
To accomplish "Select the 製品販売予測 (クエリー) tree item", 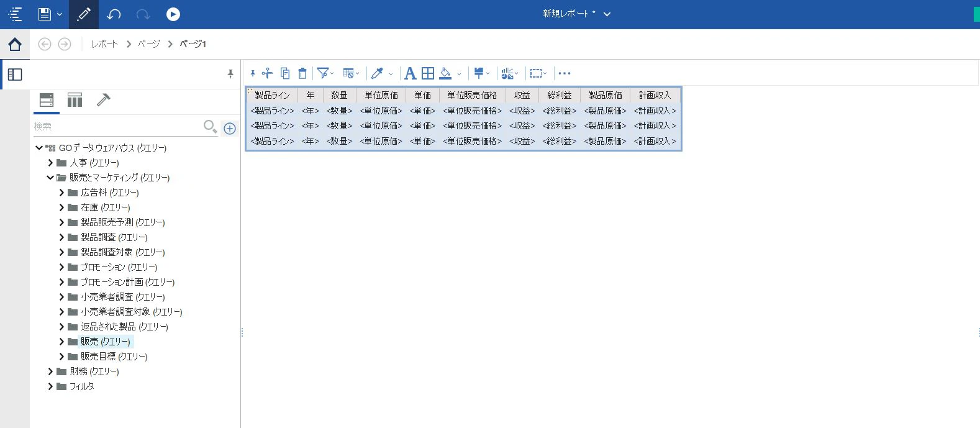I will 122,222.
